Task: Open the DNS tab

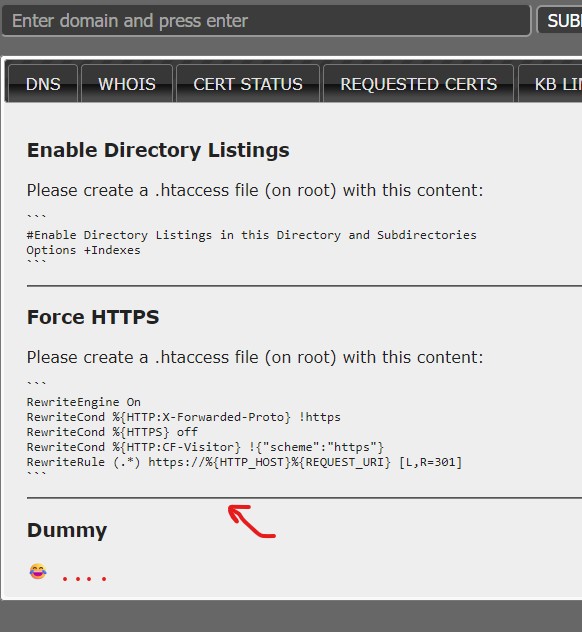Action: pyautogui.click(x=43, y=84)
